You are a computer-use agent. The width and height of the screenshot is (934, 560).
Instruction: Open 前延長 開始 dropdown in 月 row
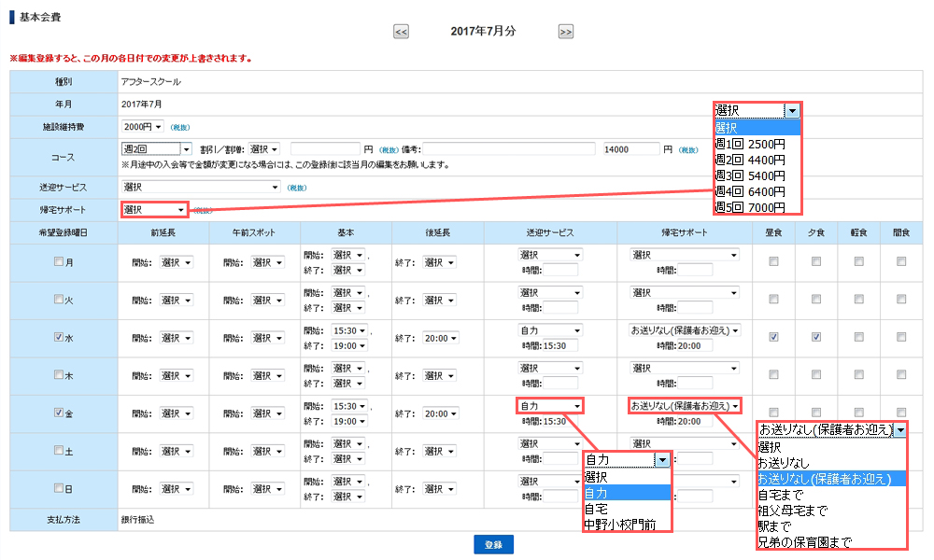[177, 262]
